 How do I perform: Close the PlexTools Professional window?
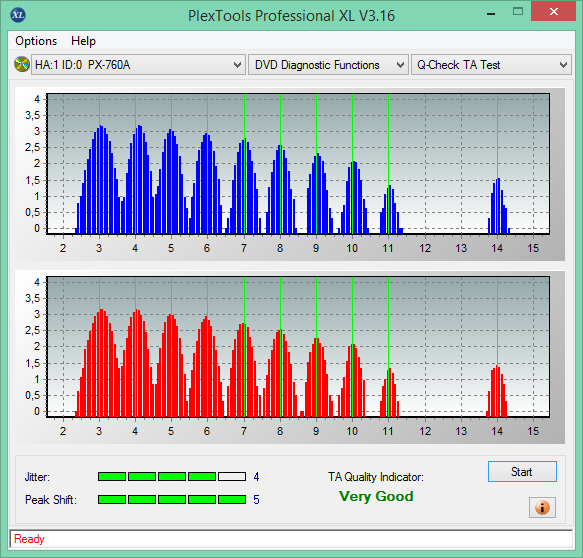[x=554, y=12]
